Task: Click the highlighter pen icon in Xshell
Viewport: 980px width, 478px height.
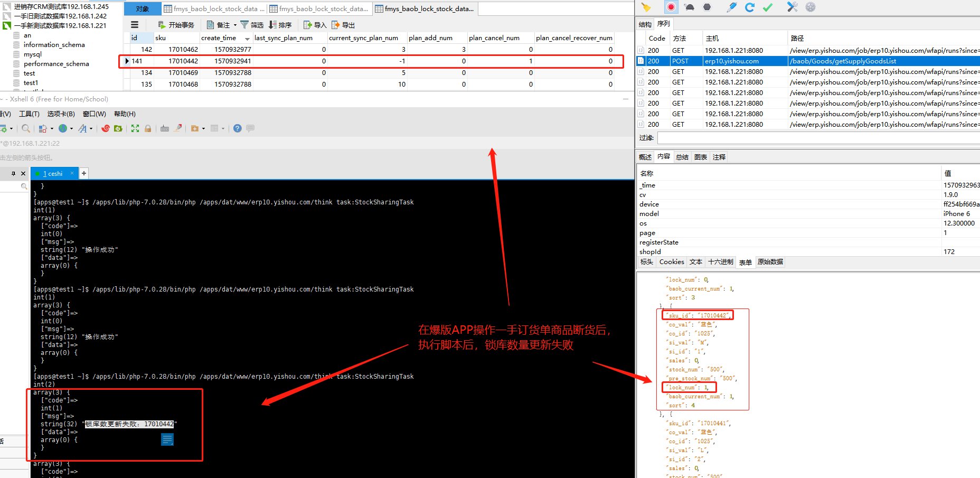Action: click(178, 128)
